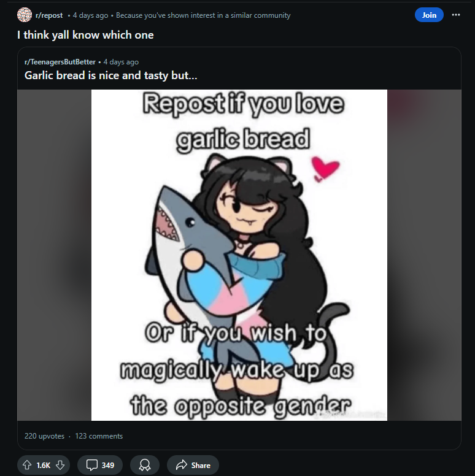Click the similar community recommendation note

[203, 15]
